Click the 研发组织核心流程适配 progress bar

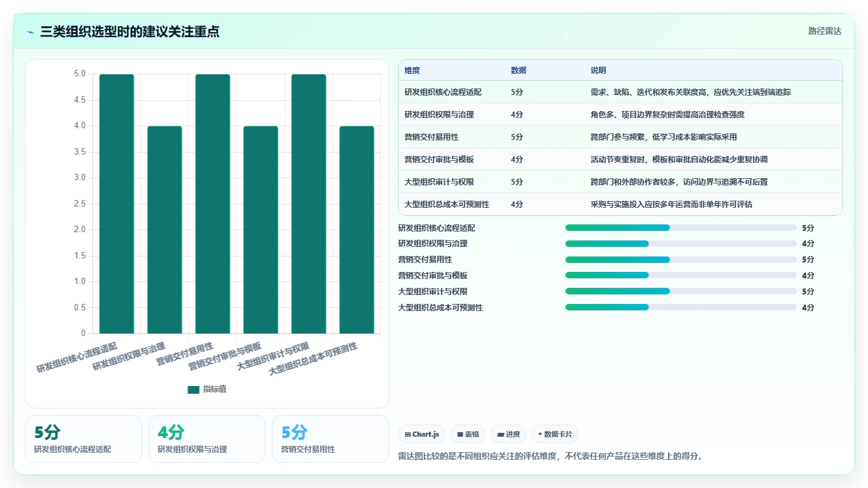[681, 228]
